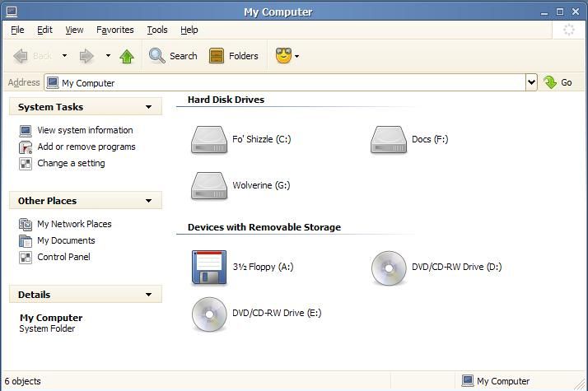The width and height of the screenshot is (588, 391).
Task: Select the Fo' Shizzle (C:) drive icon
Action: (209, 140)
